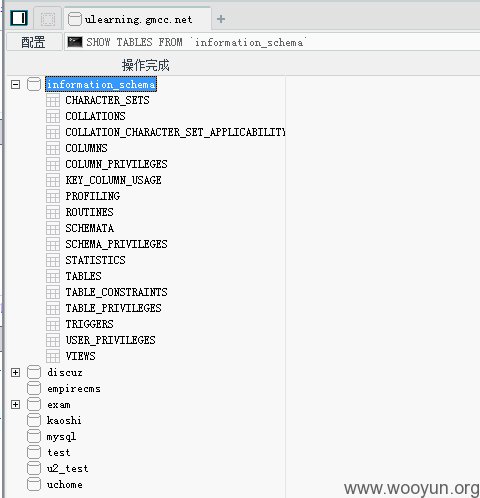
Task: Select USER_PRIVILEGES table name
Action: point(110,340)
